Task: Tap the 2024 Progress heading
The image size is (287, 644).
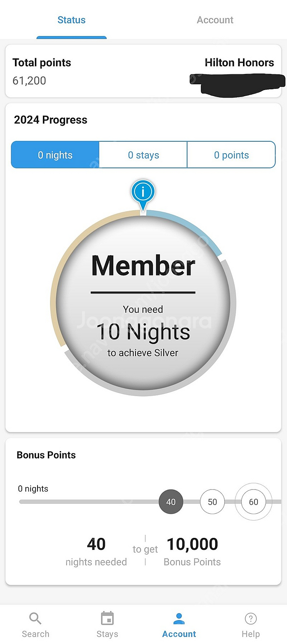Action: tap(51, 120)
